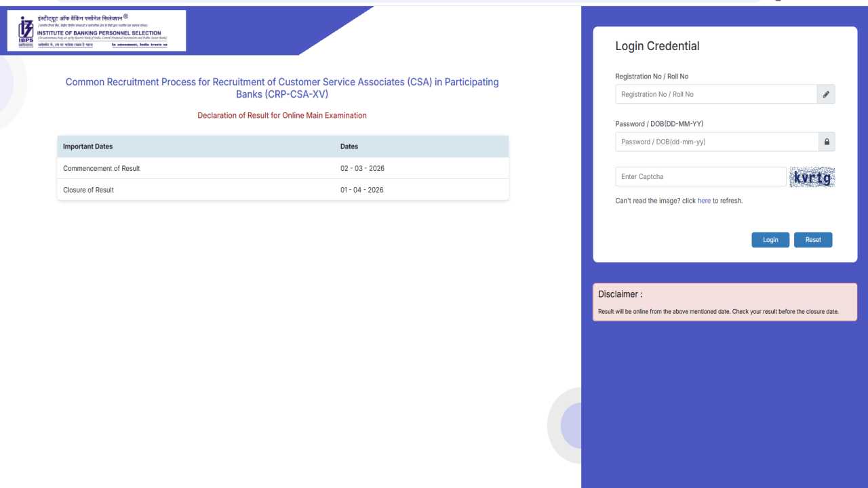Click the lock icon beside Password field
Screen dimensions: 868x488
click(x=827, y=142)
